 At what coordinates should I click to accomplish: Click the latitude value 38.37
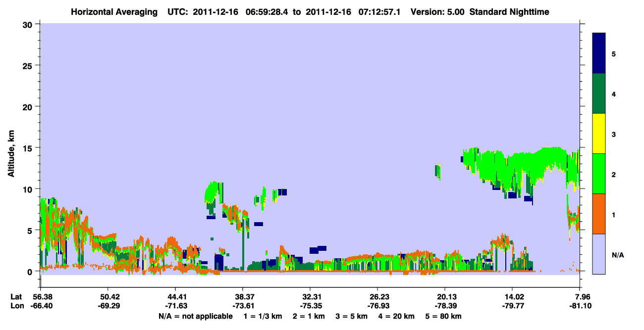click(x=243, y=297)
